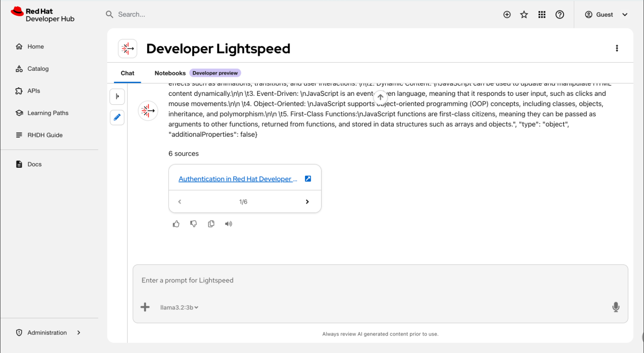Open Docs in the sidebar
644x353 pixels.
tap(28, 164)
